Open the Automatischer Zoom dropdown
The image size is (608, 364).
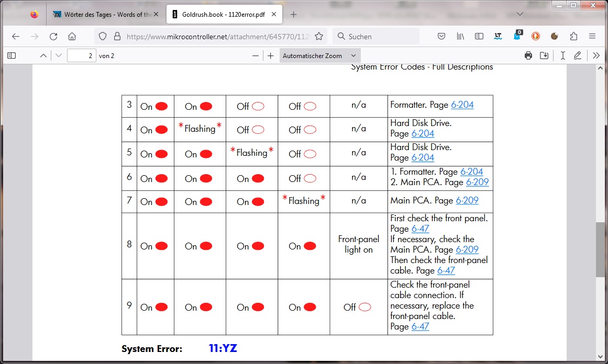coord(320,56)
